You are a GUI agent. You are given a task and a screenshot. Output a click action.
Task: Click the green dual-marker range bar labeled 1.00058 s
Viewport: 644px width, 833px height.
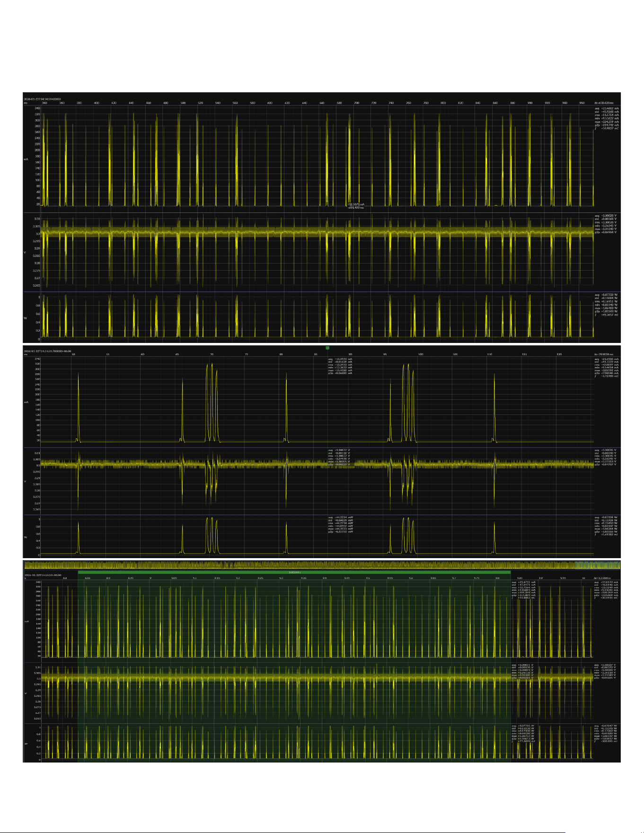point(294,572)
